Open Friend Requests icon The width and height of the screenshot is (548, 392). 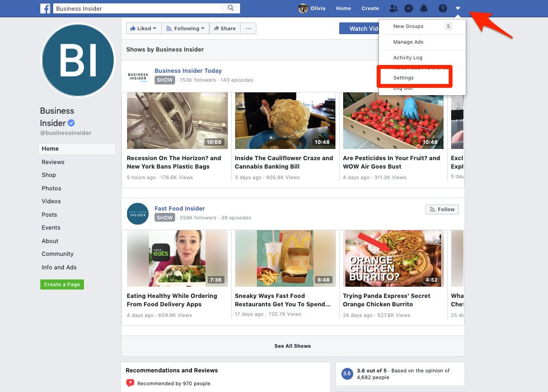pyautogui.click(x=393, y=8)
